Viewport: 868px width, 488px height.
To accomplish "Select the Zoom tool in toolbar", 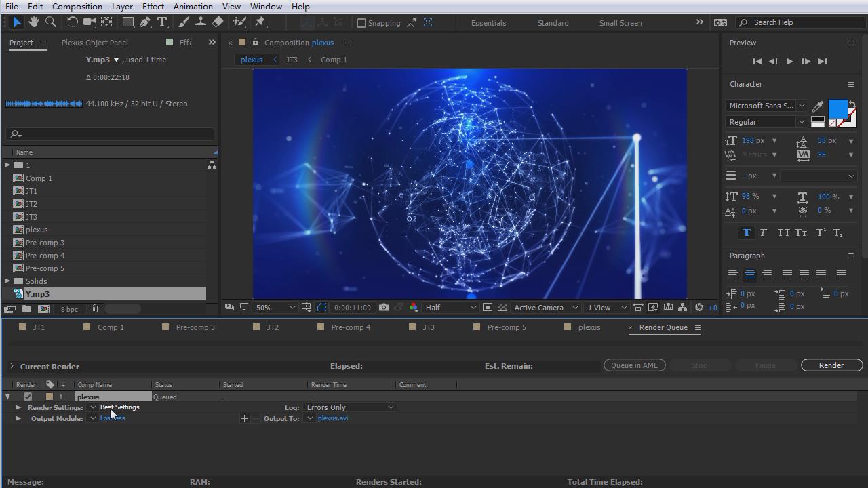I will pyautogui.click(x=50, y=22).
